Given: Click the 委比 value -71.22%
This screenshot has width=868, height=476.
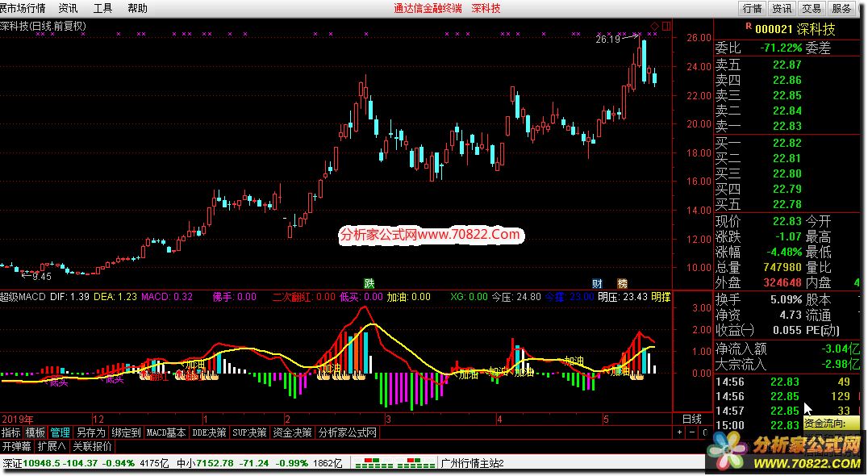Looking at the screenshot, I should [x=781, y=48].
